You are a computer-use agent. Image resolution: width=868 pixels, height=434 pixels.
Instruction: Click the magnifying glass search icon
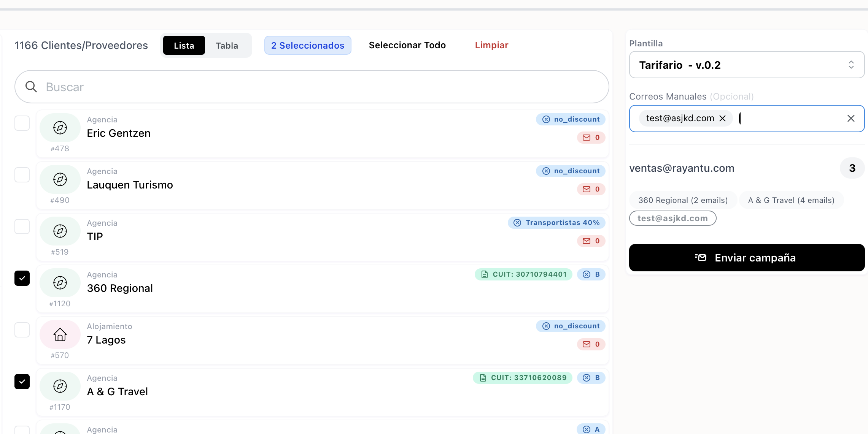pyautogui.click(x=31, y=87)
